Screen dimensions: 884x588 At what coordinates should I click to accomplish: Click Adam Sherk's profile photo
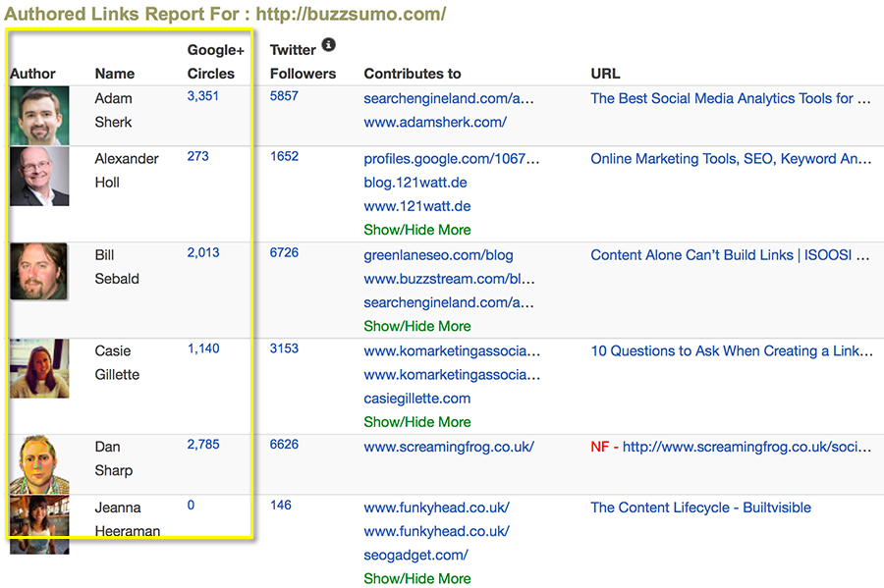coord(39,116)
